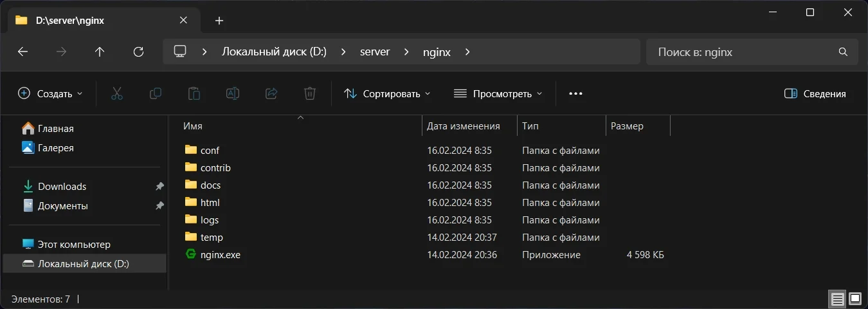Viewport: 868px width, 309px height.
Task: Open the Создать dropdown menu
Action: [50, 93]
